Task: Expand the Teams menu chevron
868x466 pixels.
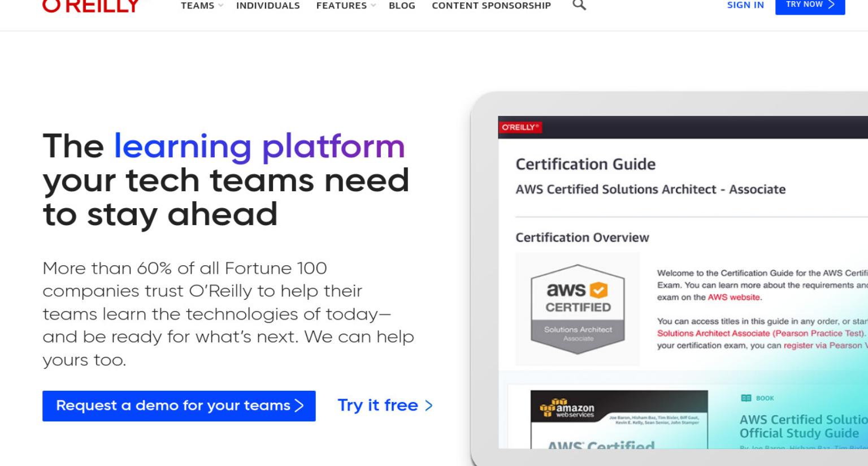Action: [221, 6]
